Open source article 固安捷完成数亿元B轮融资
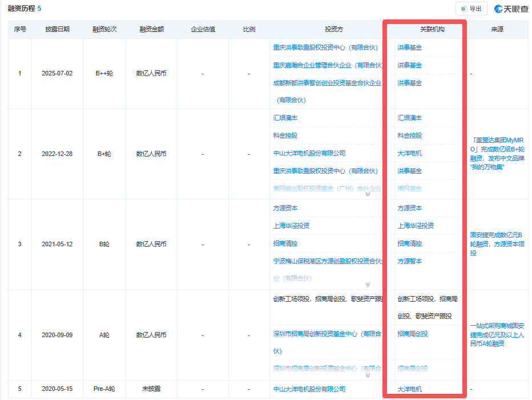The image size is (532, 400). [497, 244]
